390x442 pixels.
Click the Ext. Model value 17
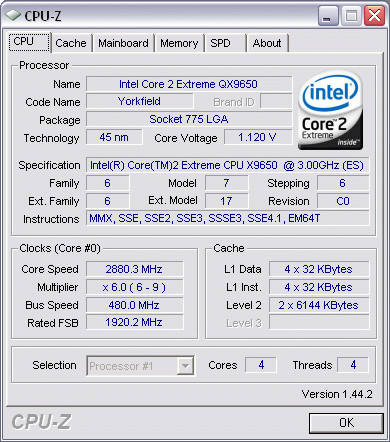pos(226,201)
